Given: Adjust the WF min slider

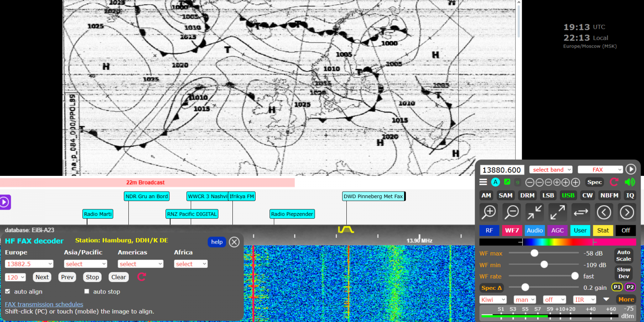Looking at the screenshot, I should [x=544, y=264].
